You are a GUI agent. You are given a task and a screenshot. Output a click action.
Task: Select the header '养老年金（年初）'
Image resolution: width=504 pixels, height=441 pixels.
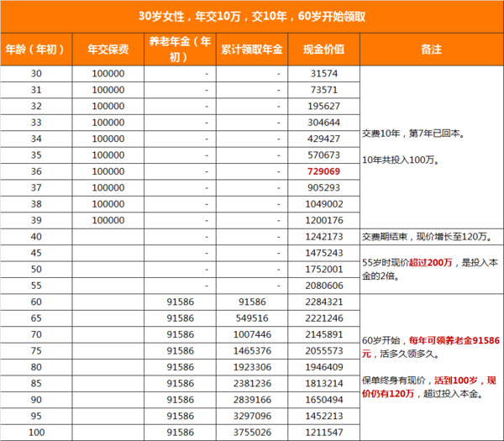(180, 50)
